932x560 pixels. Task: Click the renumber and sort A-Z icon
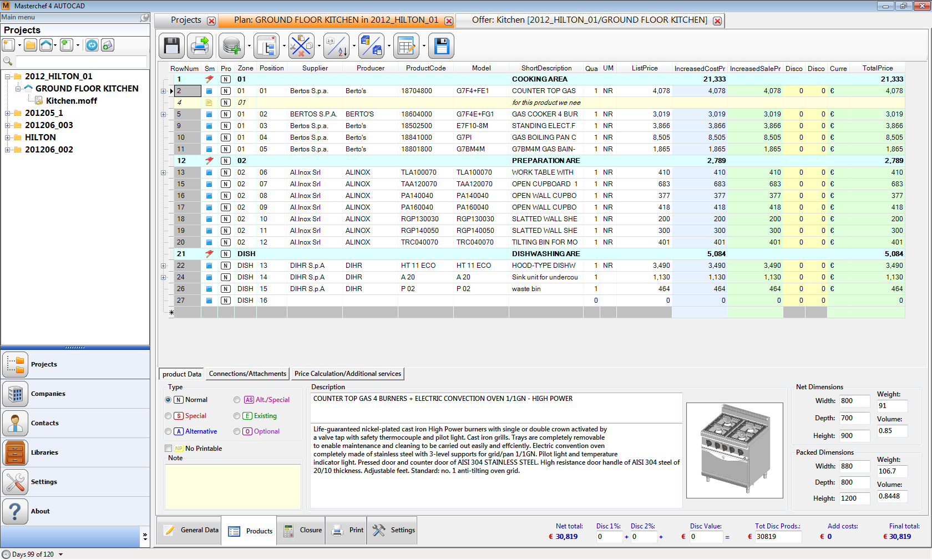336,46
